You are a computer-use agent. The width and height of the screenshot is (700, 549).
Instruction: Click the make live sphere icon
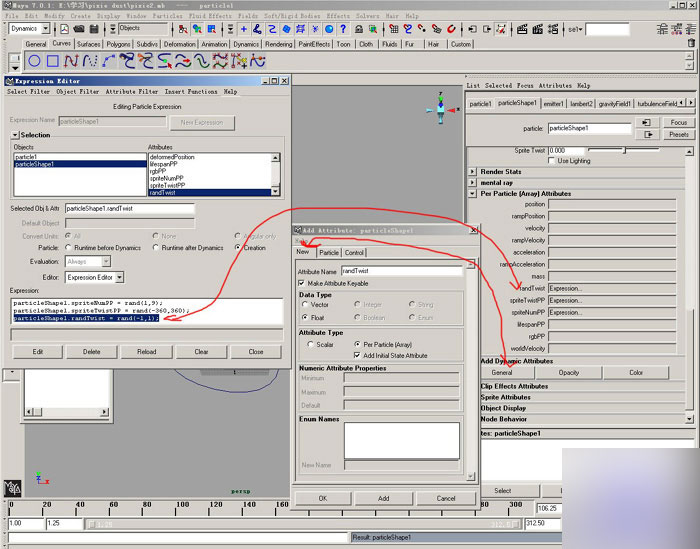pos(329,29)
